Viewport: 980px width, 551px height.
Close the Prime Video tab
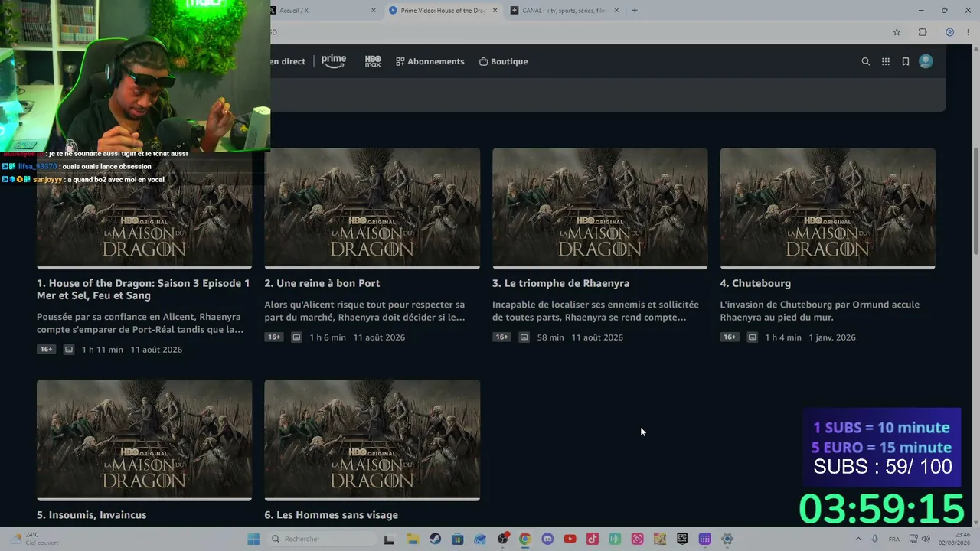tap(495, 11)
